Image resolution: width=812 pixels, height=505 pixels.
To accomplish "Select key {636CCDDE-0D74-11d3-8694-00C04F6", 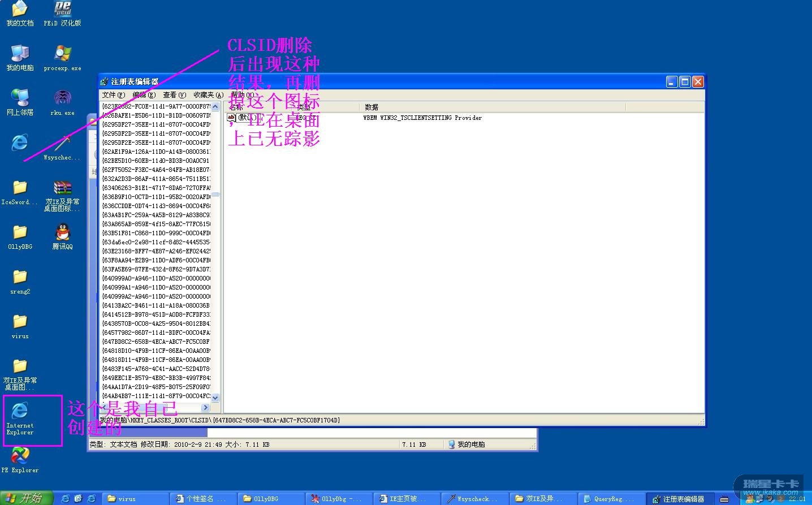I will point(156,206).
